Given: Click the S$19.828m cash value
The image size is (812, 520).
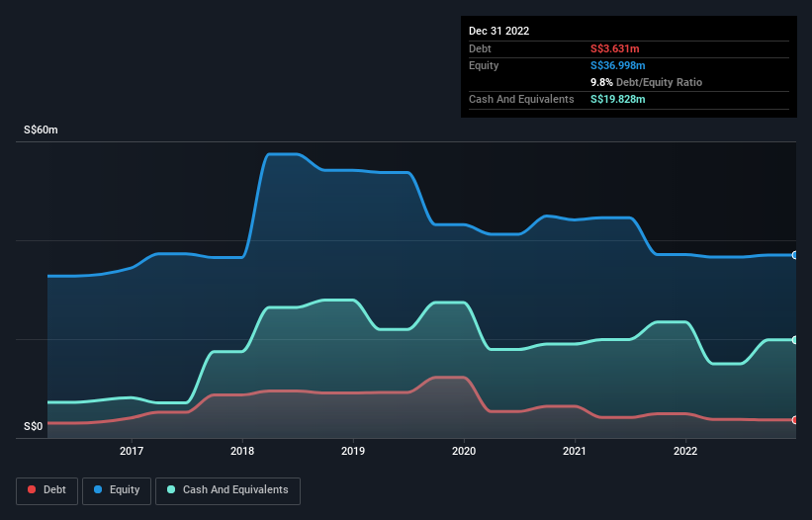Looking at the screenshot, I should (618, 99).
